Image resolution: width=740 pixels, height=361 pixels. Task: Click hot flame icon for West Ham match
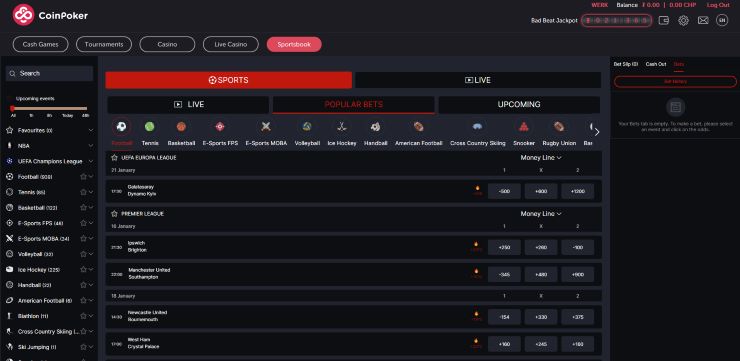click(476, 341)
